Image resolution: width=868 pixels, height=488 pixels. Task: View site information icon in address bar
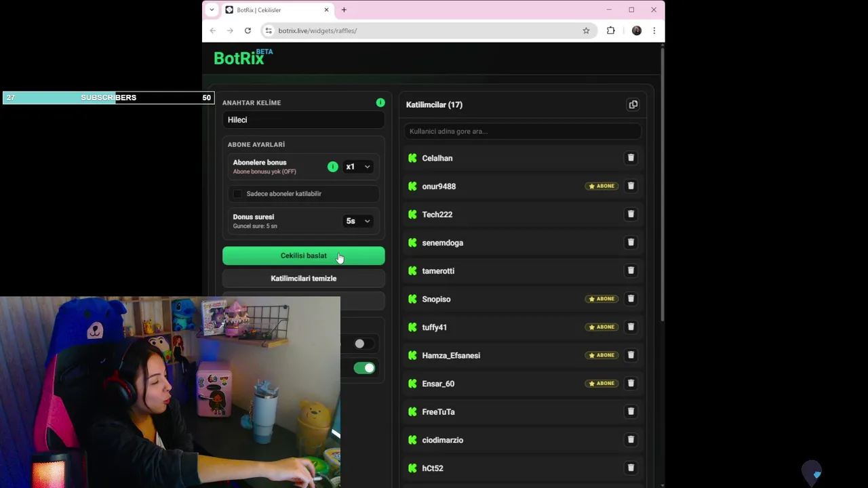(269, 30)
